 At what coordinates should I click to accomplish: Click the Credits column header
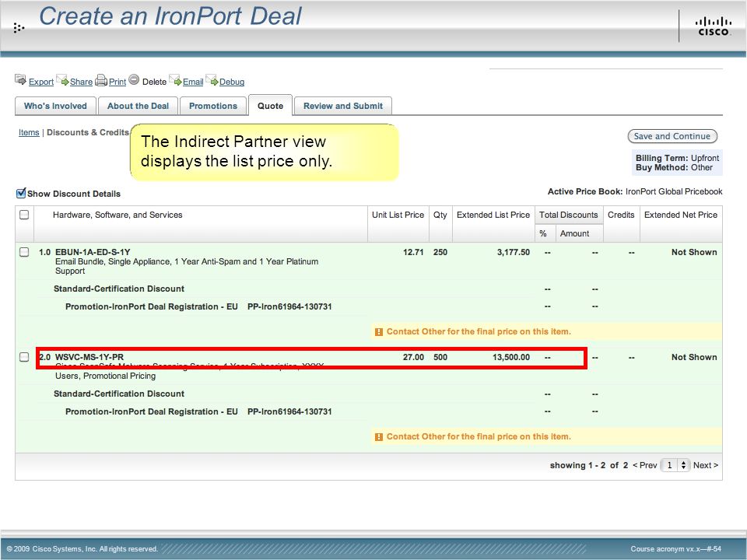coord(621,215)
